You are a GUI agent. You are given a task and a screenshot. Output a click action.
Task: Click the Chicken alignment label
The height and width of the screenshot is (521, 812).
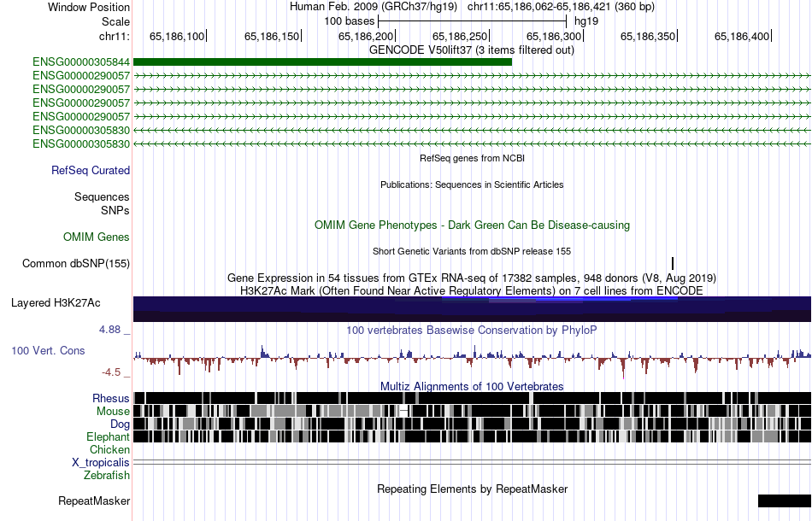(x=109, y=449)
